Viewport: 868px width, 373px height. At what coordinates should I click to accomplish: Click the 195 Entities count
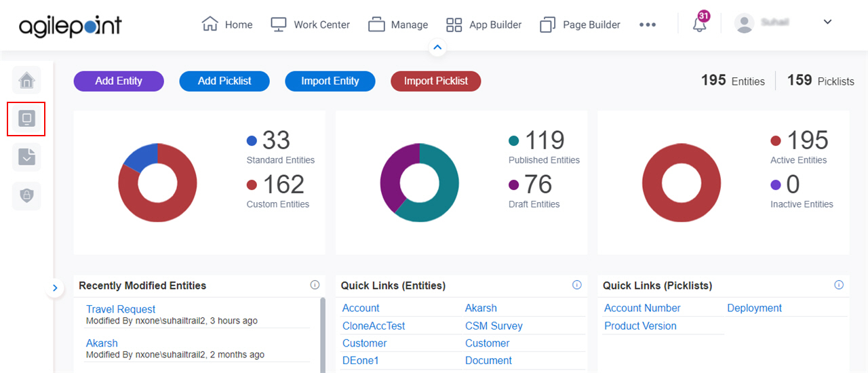tap(733, 81)
